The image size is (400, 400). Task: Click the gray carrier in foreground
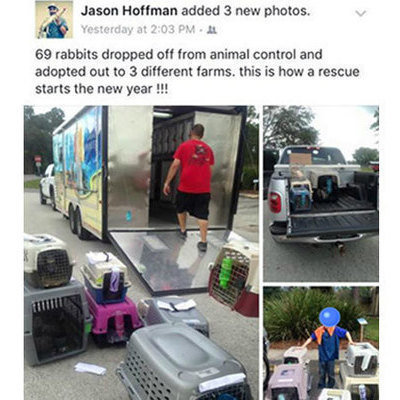pyautogui.click(x=182, y=363)
